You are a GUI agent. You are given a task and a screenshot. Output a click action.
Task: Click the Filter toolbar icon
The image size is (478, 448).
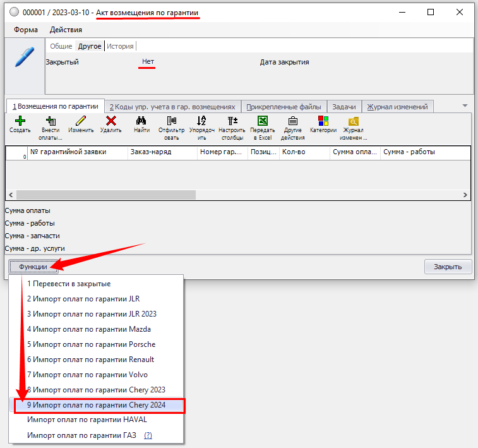(171, 121)
